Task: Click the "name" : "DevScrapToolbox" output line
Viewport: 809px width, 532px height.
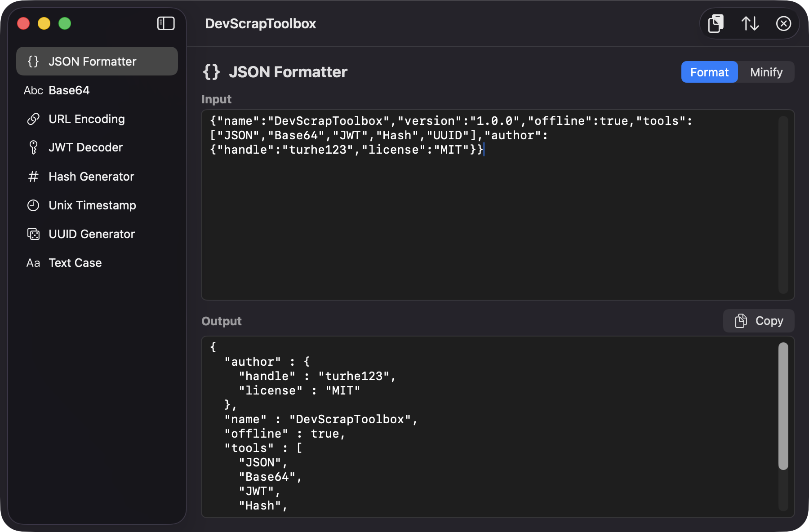Action: 321,419
